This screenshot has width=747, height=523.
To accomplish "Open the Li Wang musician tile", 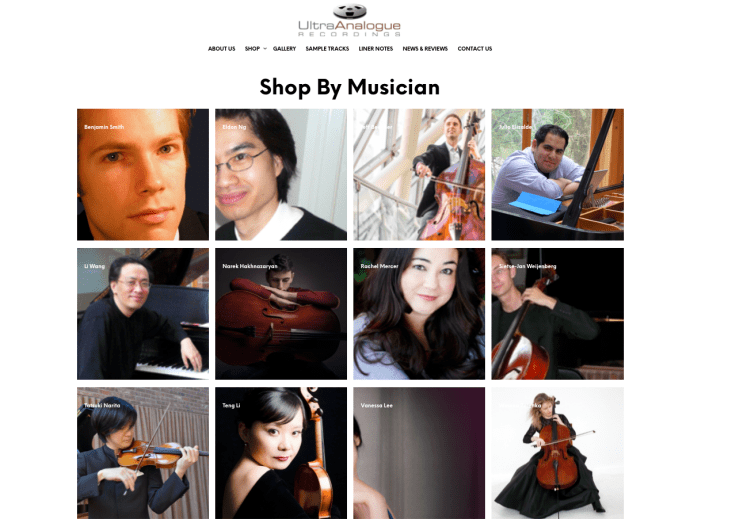I will [143, 313].
